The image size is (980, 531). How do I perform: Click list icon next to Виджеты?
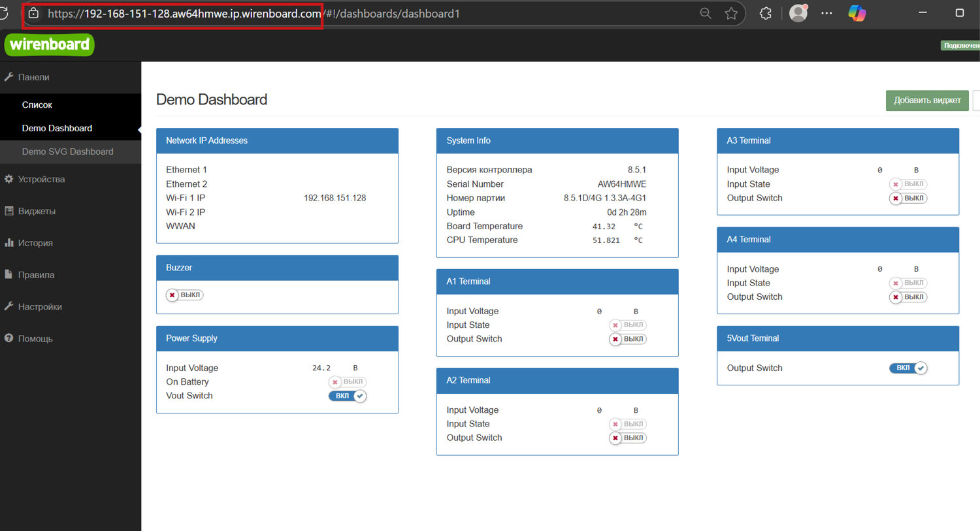[8, 211]
